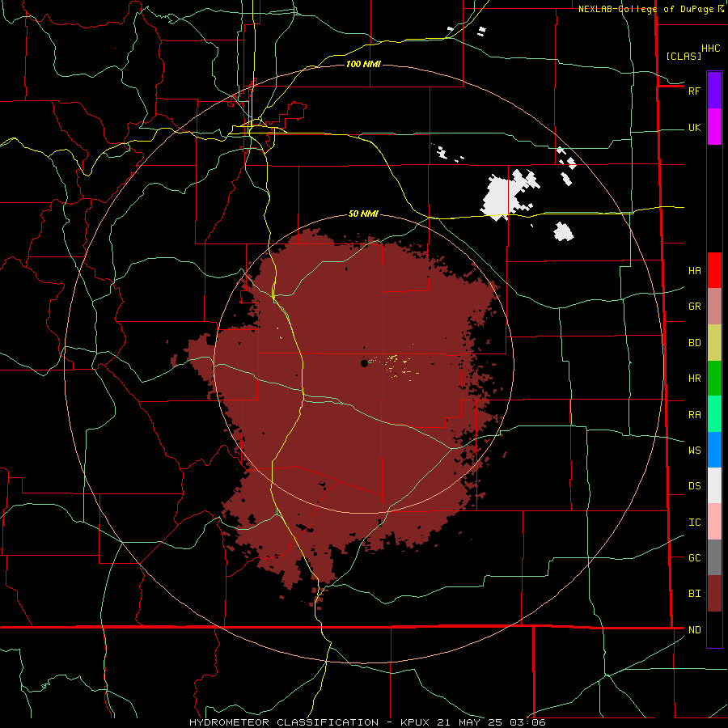Click the light green RA legend swatch
Screen dimensions: 728x728
714,414
